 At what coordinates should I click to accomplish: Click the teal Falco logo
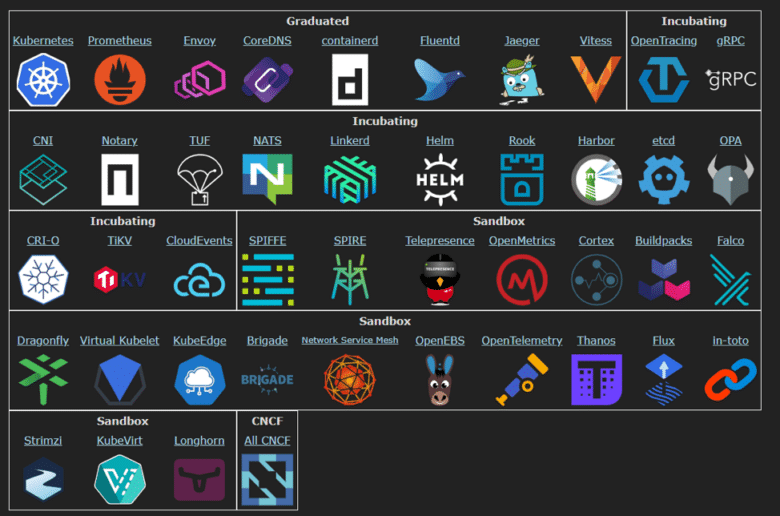click(730, 280)
